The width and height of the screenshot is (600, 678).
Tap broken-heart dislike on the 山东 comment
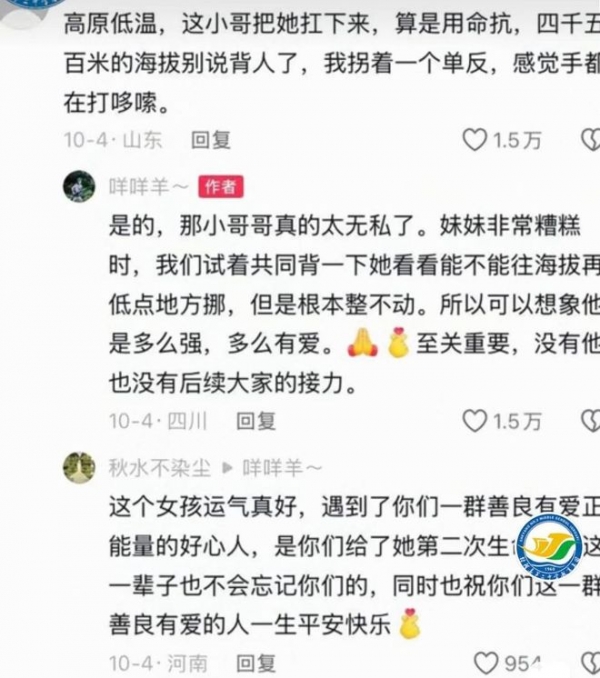click(x=591, y=140)
